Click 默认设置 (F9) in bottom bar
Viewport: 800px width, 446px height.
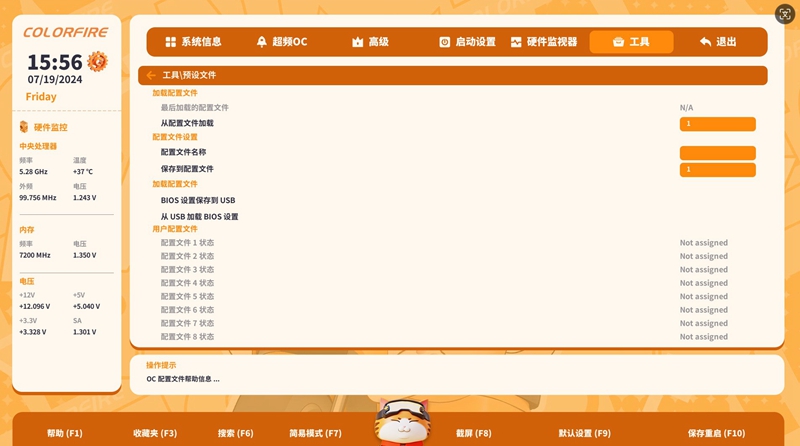tap(584, 433)
